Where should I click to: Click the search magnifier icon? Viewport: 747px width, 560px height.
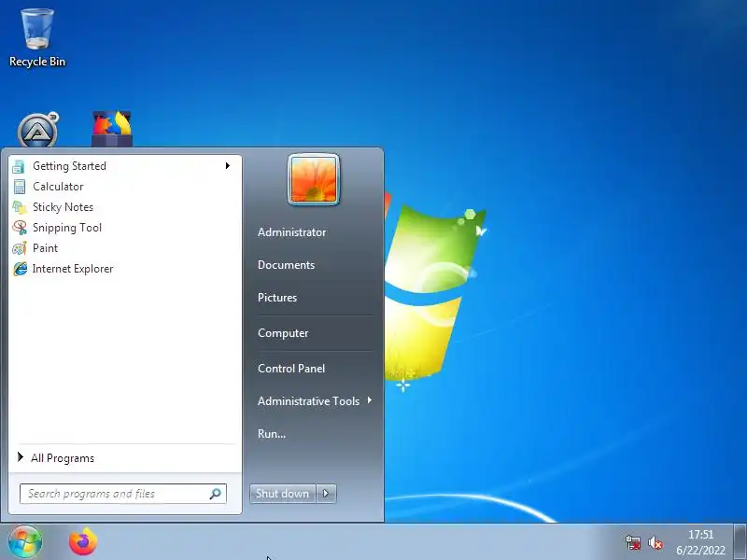click(216, 494)
